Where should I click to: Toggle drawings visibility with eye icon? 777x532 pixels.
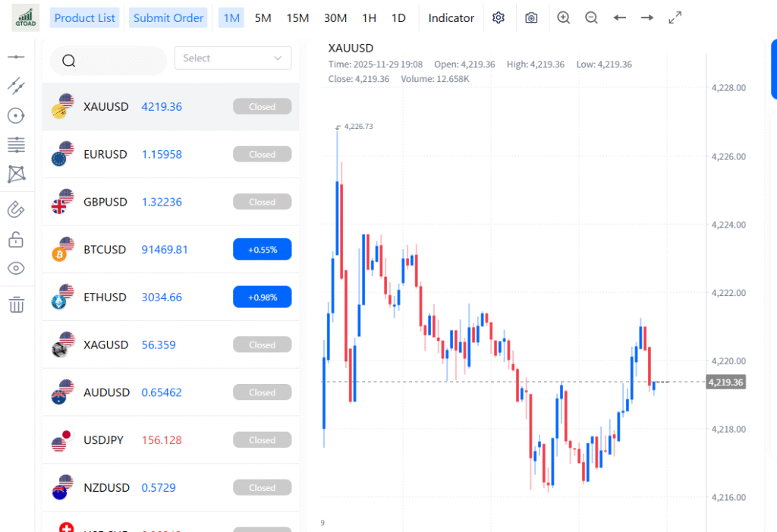(x=16, y=268)
